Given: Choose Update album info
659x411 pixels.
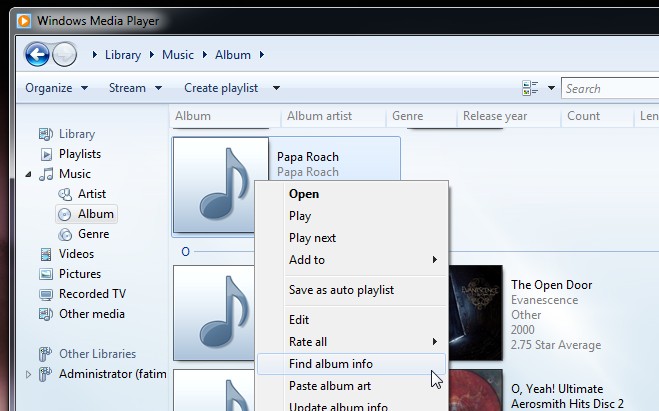Looking at the screenshot, I should pyautogui.click(x=351, y=405).
